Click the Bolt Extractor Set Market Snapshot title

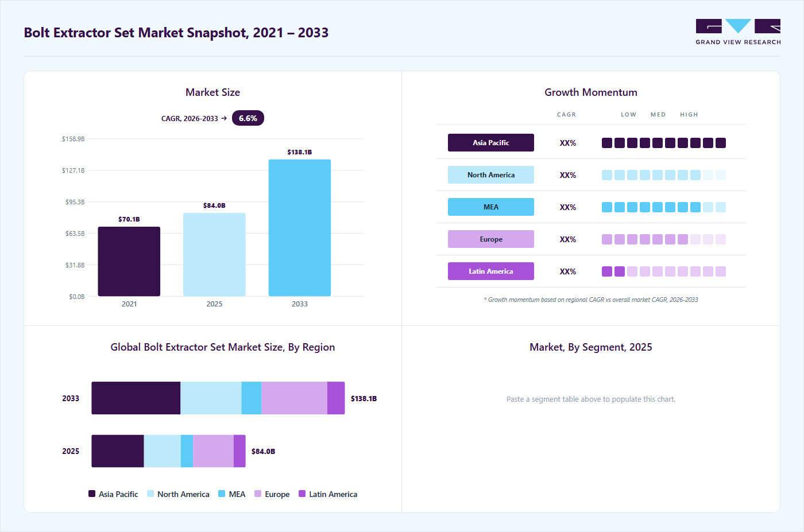pos(176,33)
